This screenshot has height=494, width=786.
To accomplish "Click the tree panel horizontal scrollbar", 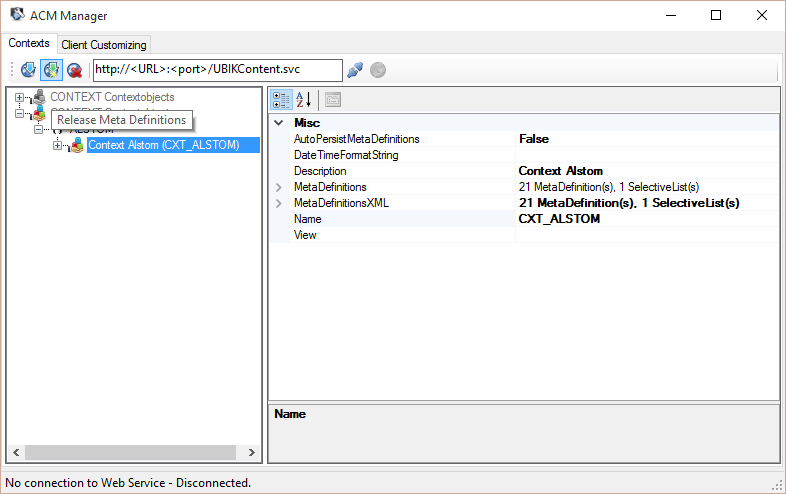I will [x=130, y=453].
